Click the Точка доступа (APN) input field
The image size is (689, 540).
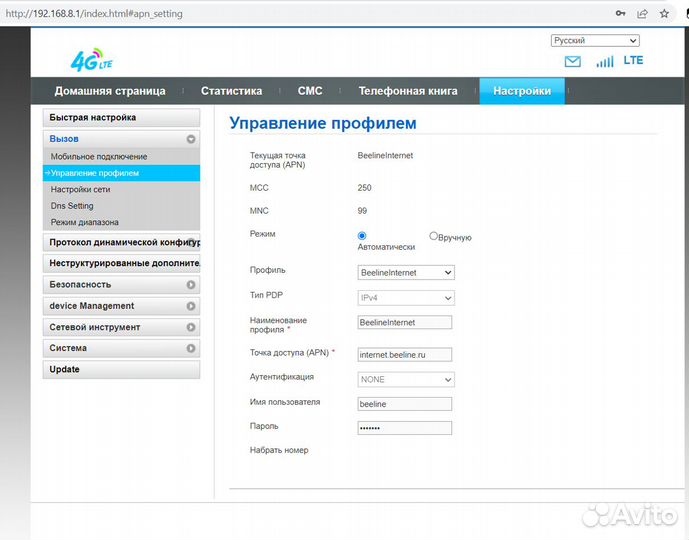[x=404, y=354]
